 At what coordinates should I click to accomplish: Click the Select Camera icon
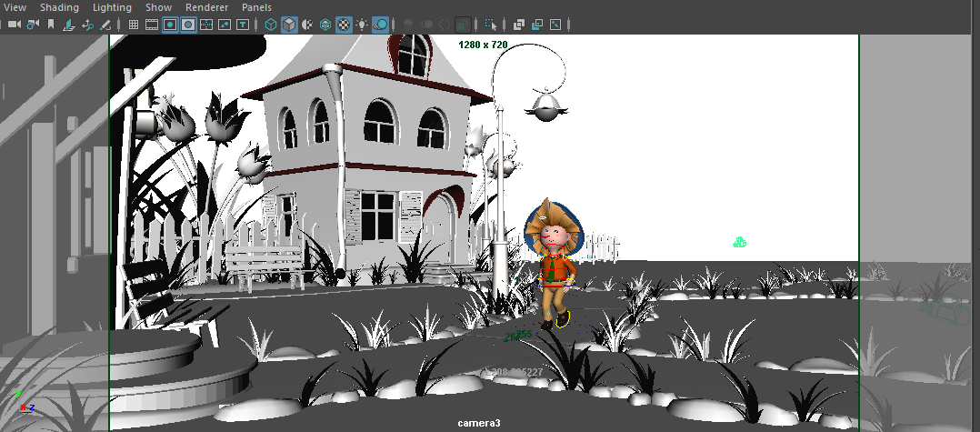(x=13, y=25)
